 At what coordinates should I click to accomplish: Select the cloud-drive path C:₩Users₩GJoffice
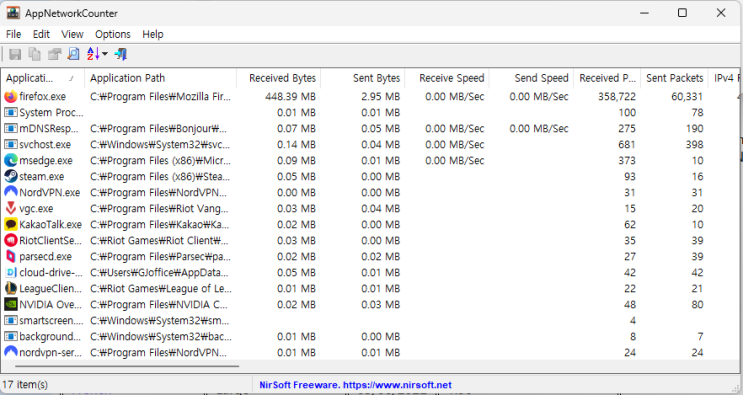tap(159, 273)
